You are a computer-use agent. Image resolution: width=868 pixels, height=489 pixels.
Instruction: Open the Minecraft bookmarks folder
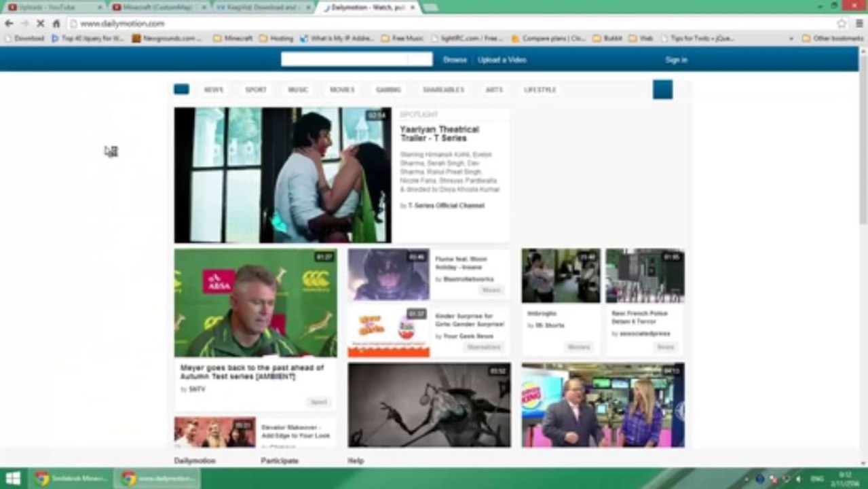[x=233, y=39]
